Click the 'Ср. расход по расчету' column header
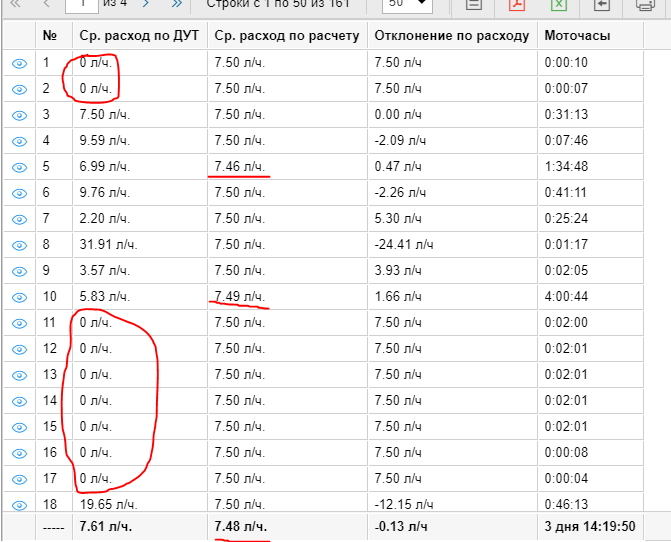671x542 pixels. [286, 36]
